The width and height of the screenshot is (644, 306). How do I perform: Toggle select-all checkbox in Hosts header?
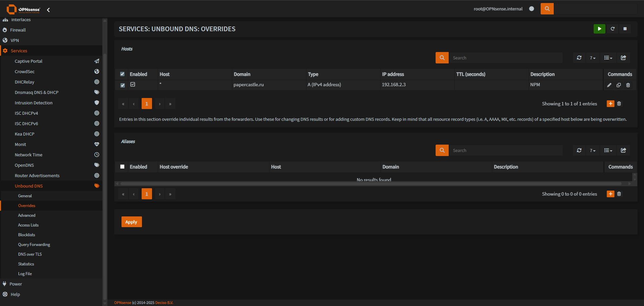tap(122, 74)
